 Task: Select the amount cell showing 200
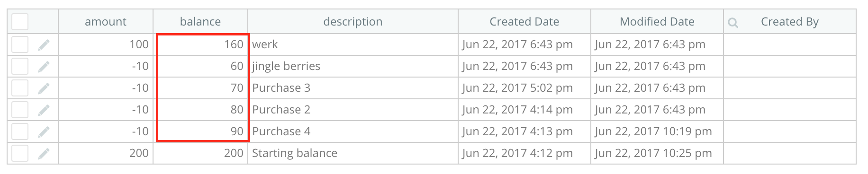coord(106,153)
